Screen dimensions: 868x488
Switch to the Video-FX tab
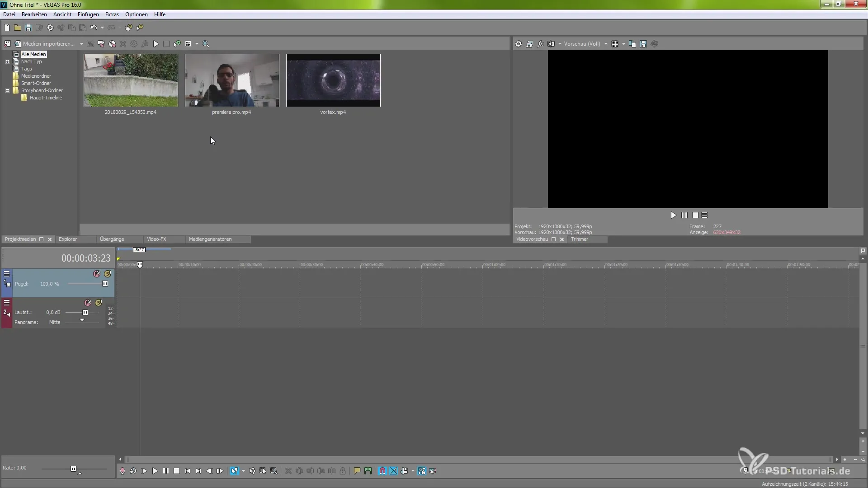click(156, 239)
